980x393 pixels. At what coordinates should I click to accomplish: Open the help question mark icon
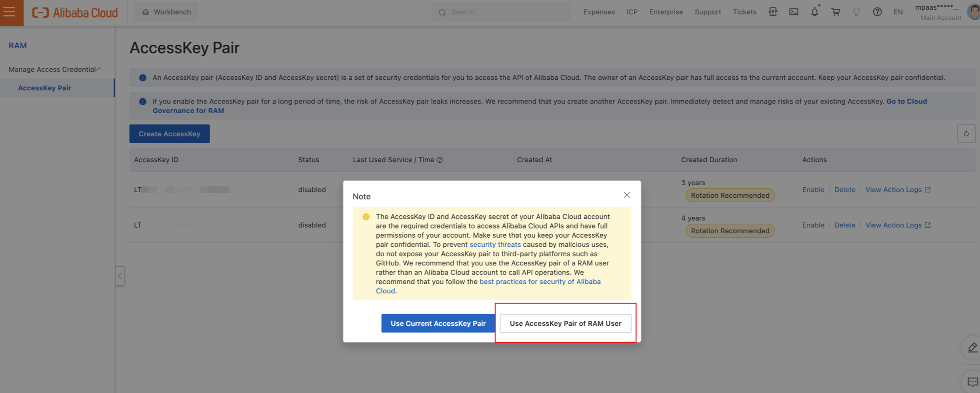[x=877, y=12]
